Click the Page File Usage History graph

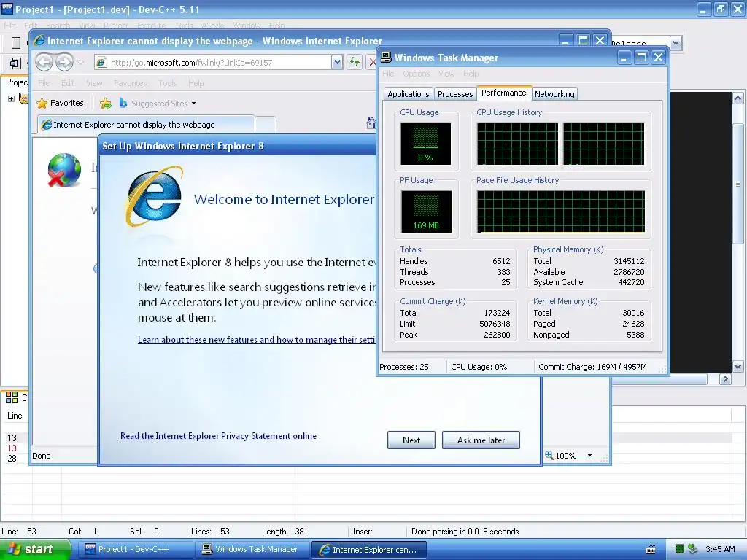[x=561, y=211]
